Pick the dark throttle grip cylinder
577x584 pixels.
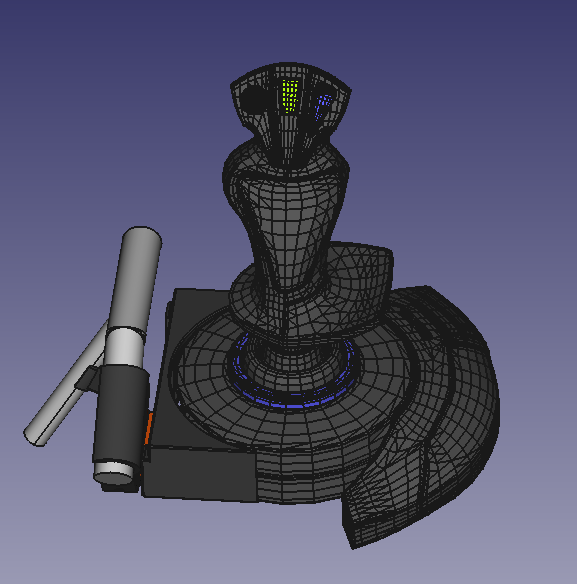120,414
